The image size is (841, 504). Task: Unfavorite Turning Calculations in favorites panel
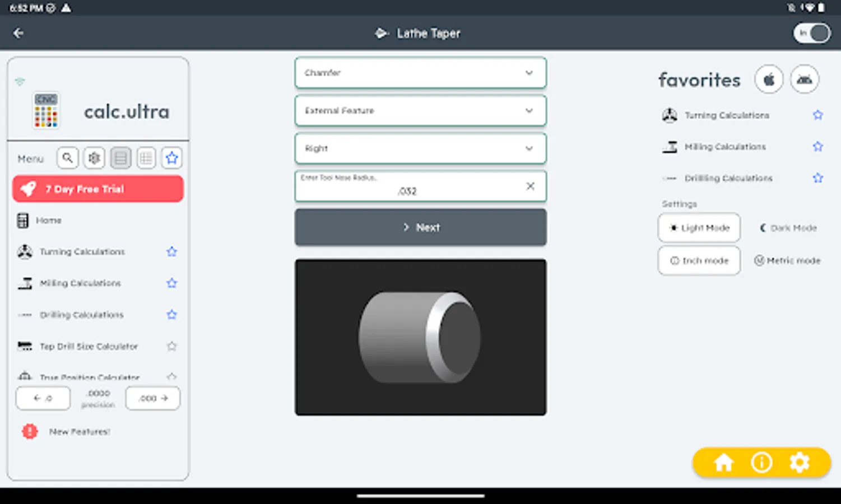[x=818, y=115]
